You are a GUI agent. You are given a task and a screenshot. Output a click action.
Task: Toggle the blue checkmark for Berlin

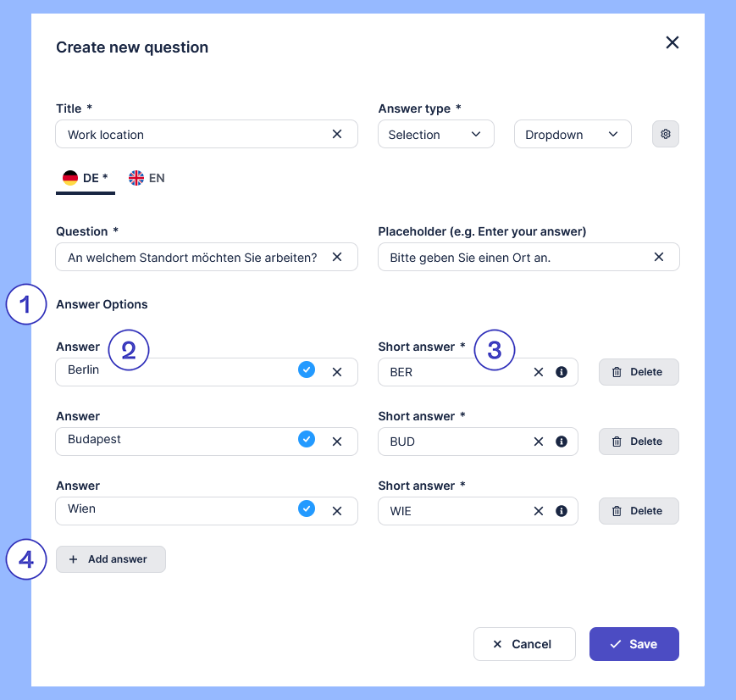pyautogui.click(x=307, y=369)
